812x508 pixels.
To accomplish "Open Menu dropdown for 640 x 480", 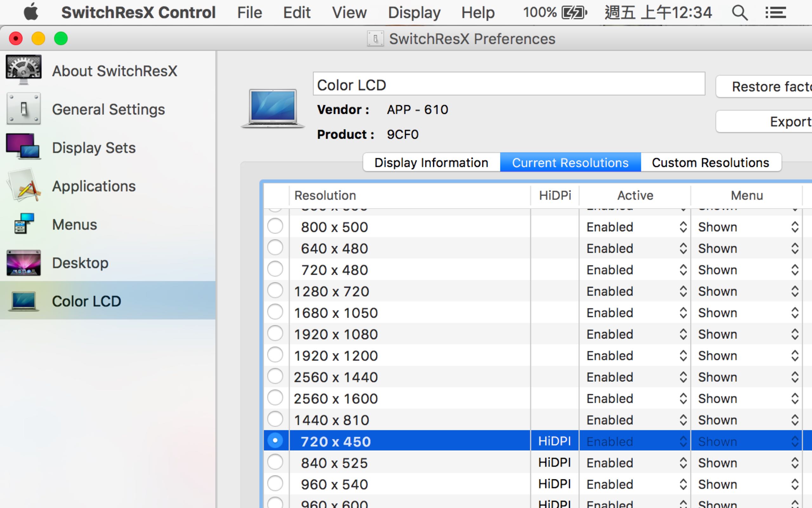I will [x=747, y=249].
